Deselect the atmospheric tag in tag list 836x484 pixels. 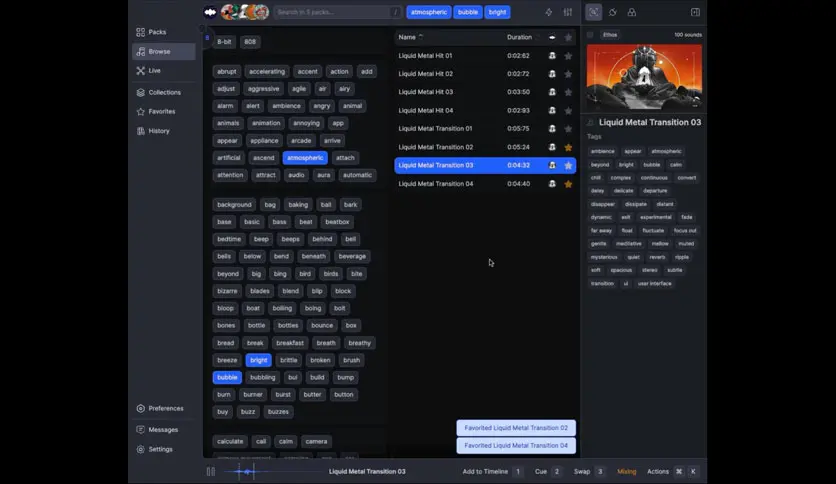[305, 158]
